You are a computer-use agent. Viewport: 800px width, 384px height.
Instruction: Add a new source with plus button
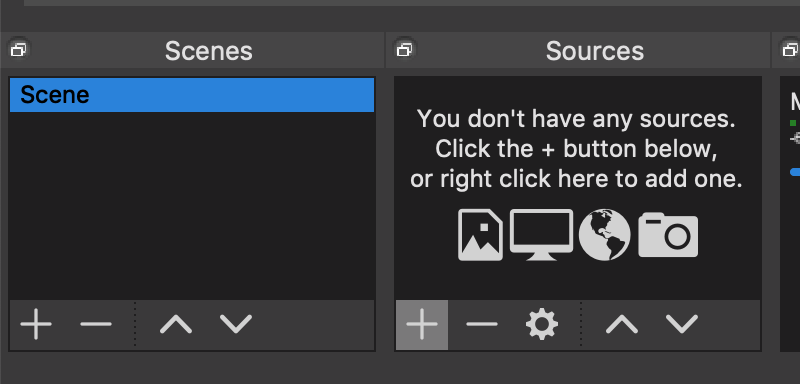point(422,324)
